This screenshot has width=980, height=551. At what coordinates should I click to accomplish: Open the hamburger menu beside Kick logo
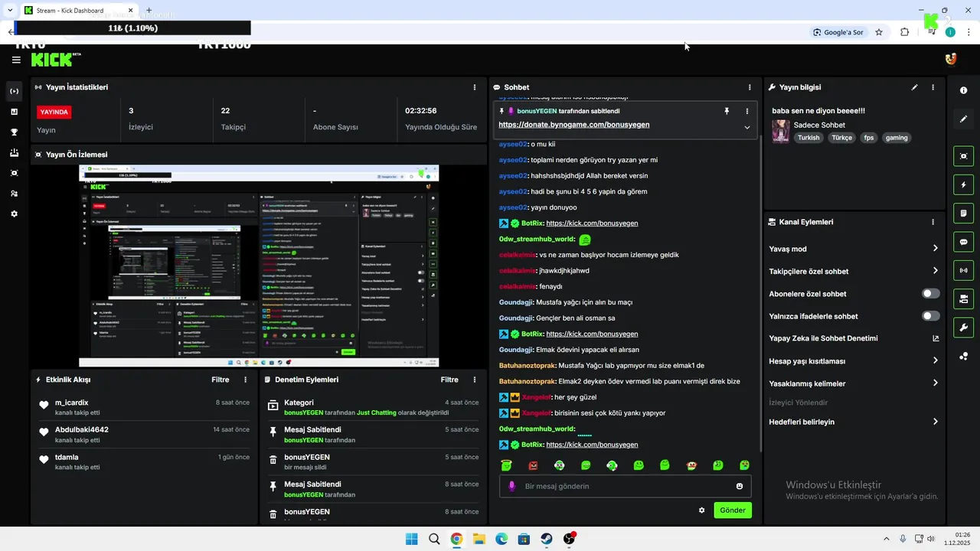(x=16, y=60)
